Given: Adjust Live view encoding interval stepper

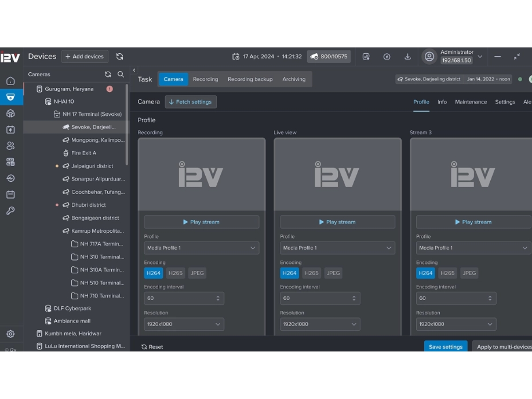Looking at the screenshot, I should 354,298.
